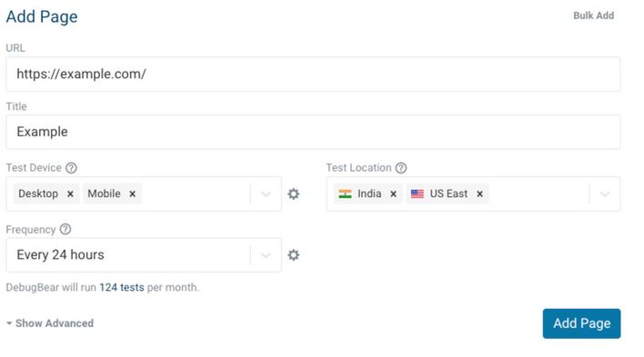This screenshot has width=644, height=357.
Task: Select the US East flag icon
Action: pyautogui.click(x=418, y=193)
